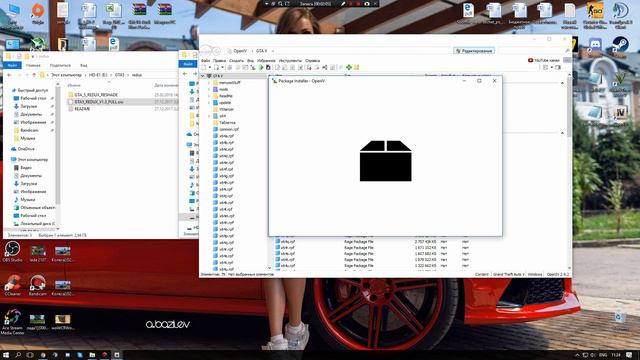
Task: Open Discord desktop icon
Action: (x=595, y=44)
